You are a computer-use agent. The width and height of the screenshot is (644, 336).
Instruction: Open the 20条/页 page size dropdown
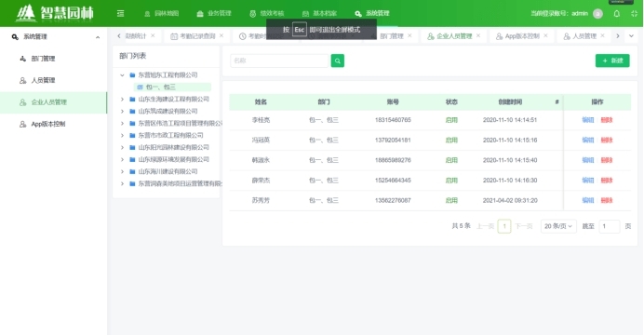coord(558,226)
